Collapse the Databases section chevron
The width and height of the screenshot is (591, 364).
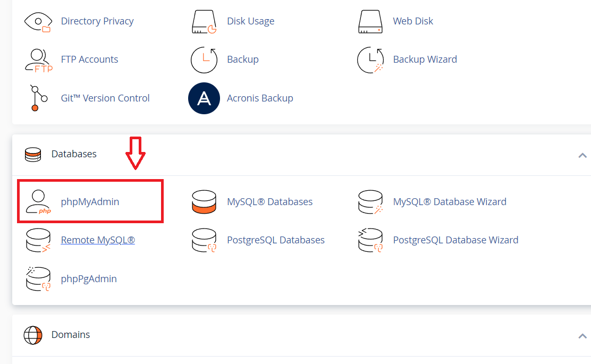pyautogui.click(x=582, y=155)
